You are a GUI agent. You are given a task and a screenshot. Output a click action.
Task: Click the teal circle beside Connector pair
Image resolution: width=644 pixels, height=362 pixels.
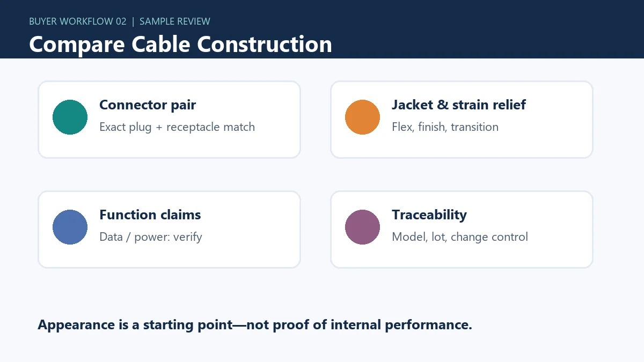pos(70,117)
